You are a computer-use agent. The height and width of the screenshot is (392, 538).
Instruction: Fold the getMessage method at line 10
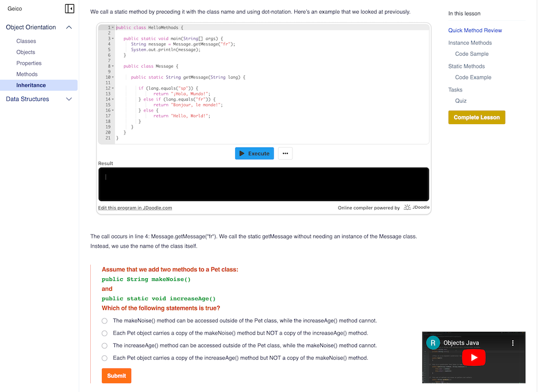point(113,77)
